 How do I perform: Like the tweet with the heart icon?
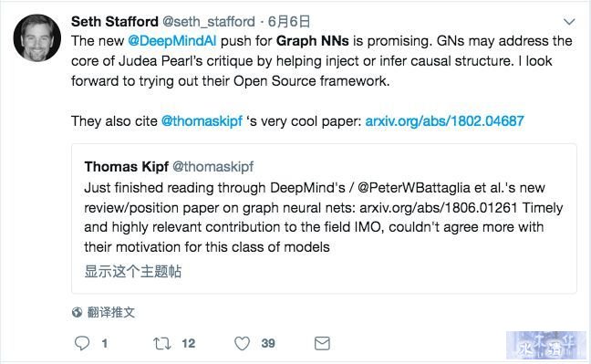point(242,343)
